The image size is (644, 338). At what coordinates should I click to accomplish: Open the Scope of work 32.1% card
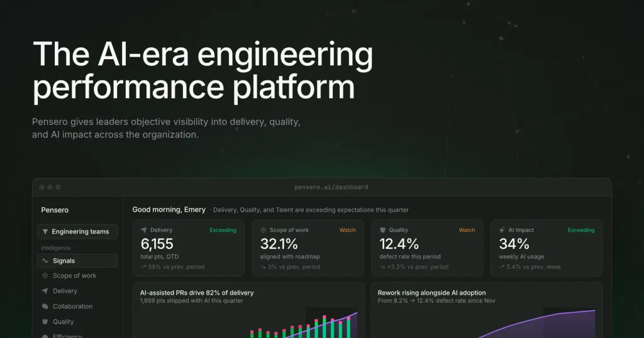(308, 248)
